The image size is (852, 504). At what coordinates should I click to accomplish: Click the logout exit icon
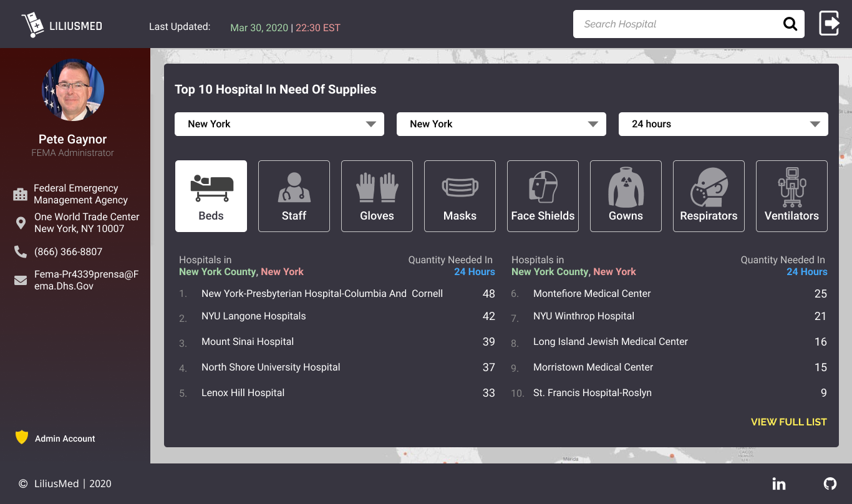(x=830, y=24)
